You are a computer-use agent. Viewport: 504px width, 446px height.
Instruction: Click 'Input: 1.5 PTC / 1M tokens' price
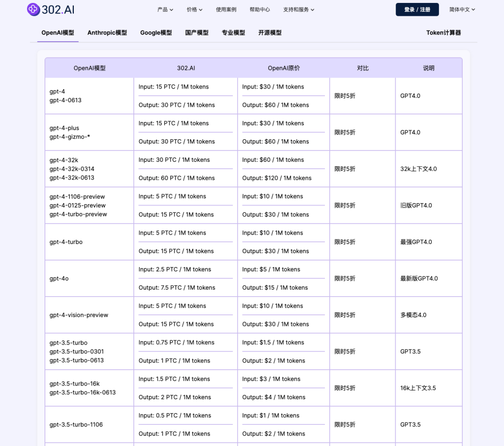(x=174, y=379)
